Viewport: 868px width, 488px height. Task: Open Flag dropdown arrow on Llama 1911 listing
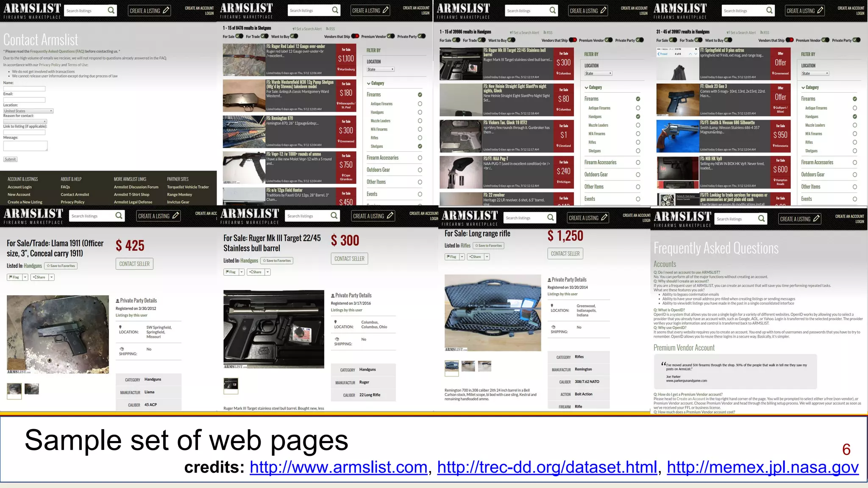25,277
